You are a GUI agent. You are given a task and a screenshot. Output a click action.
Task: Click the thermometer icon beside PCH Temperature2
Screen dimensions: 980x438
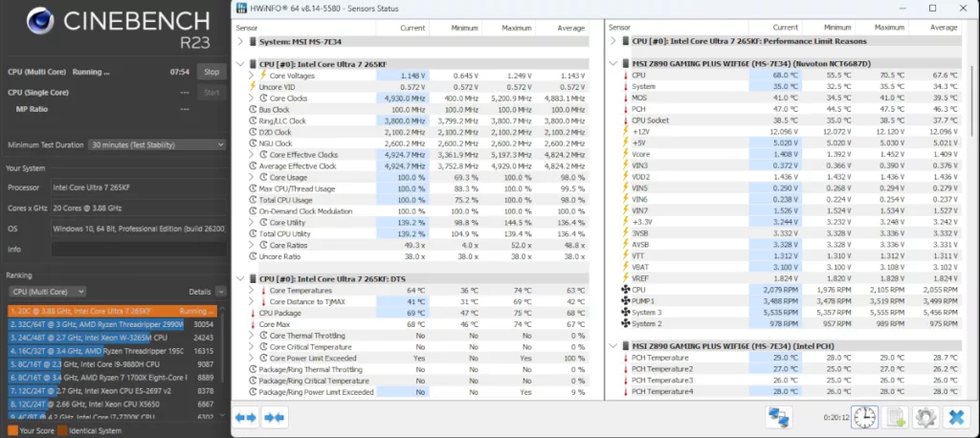coord(626,368)
